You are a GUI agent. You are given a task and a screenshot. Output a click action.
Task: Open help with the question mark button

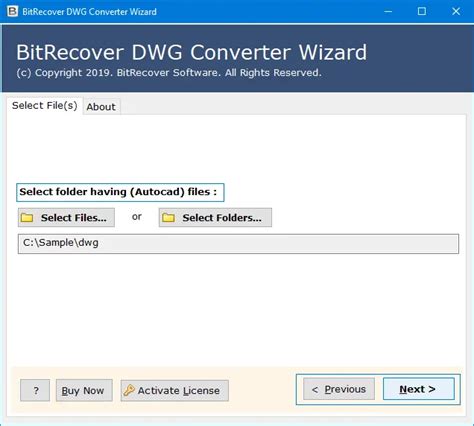(x=35, y=390)
